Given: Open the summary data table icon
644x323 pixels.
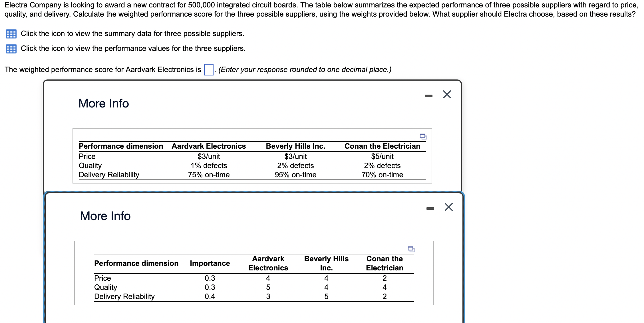Looking at the screenshot, I should tap(11, 34).
